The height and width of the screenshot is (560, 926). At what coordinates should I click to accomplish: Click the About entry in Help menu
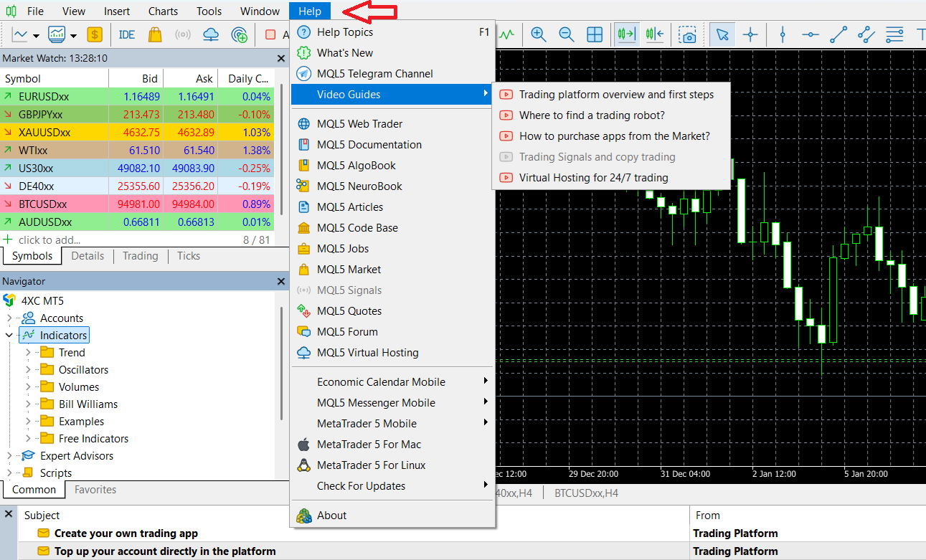(393, 515)
